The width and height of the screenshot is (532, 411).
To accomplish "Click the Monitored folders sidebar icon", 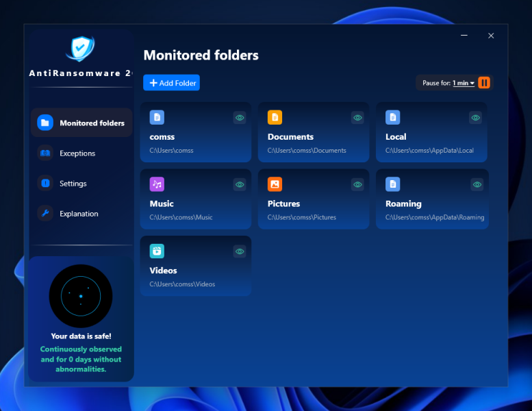I will pyautogui.click(x=45, y=123).
